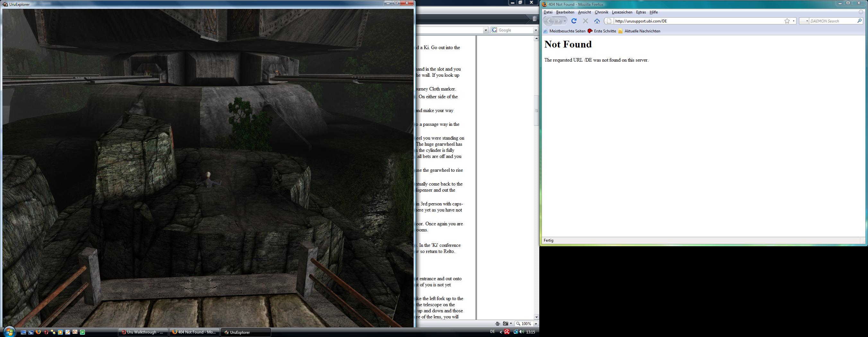Open the Extras menu in Firefox

(641, 12)
